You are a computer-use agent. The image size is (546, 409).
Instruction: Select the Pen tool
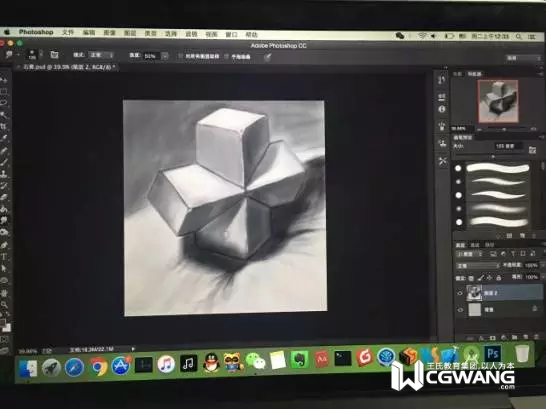point(4,245)
